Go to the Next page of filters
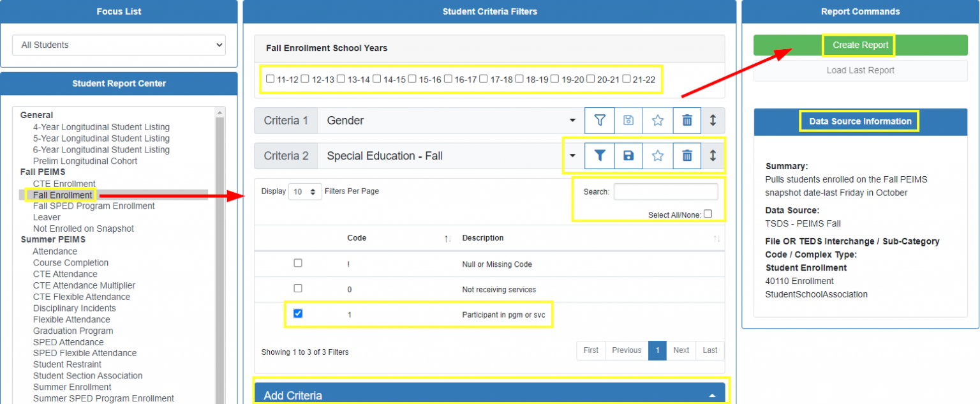 click(x=681, y=350)
